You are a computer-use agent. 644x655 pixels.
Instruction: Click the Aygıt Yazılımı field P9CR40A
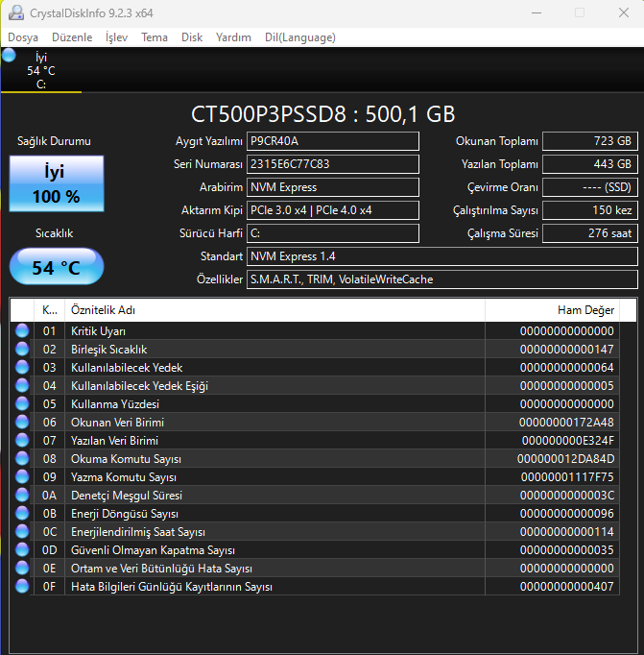(x=333, y=141)
